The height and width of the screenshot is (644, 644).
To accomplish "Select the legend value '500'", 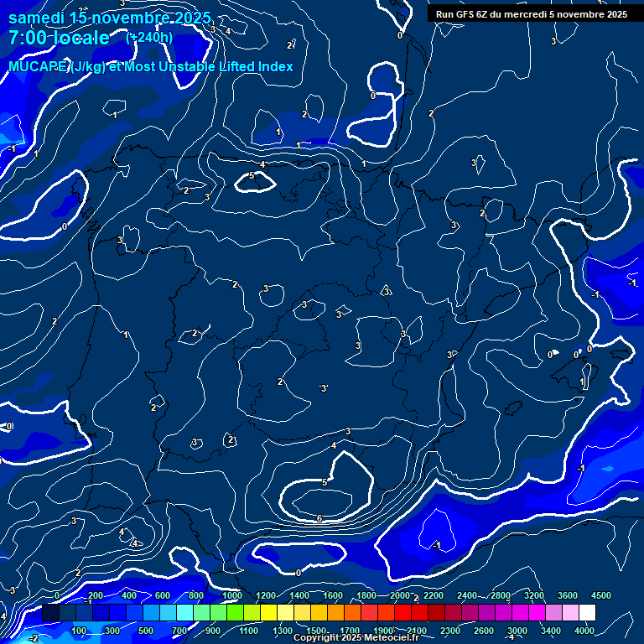I will click(145, 631).
